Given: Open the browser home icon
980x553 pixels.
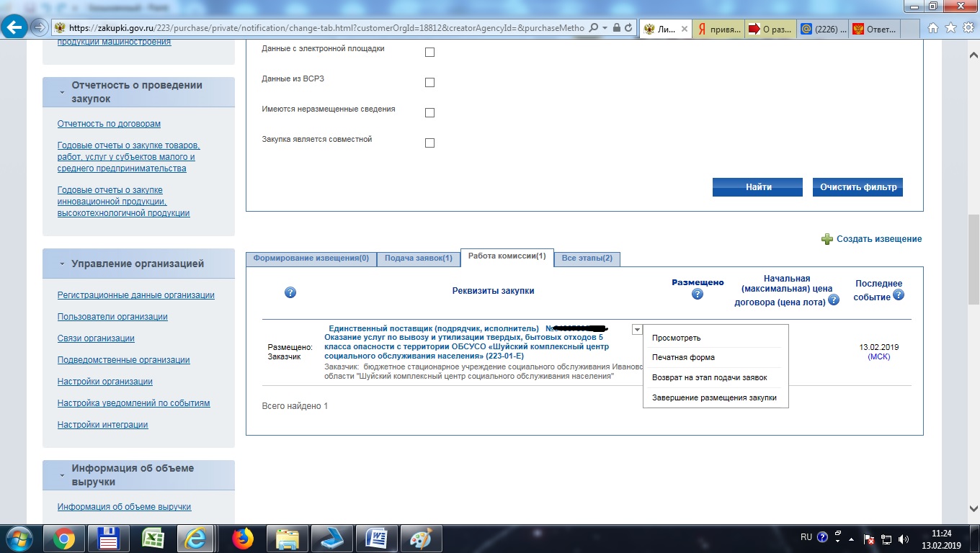Looking at the screenshot, I should click(933, 28).
